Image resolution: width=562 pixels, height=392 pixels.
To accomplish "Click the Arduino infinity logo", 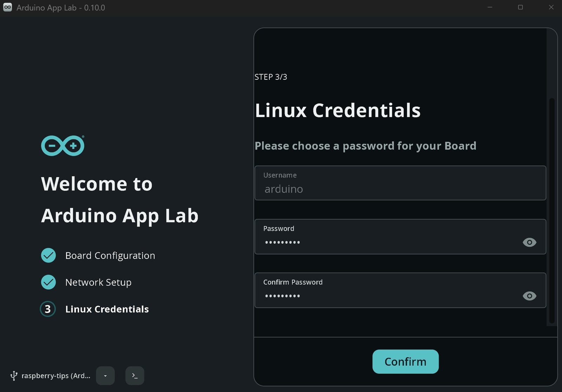I will pyautogui.click(x=63, y=145).
